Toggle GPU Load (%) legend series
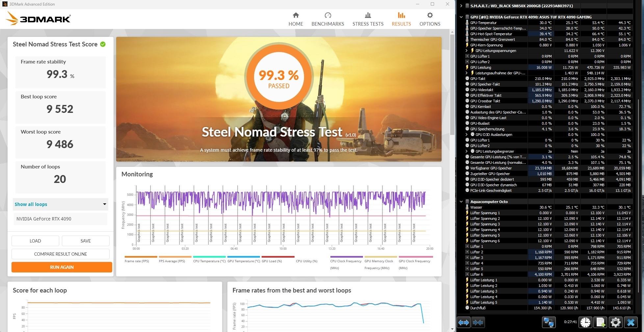This screenshot has width=644, height=332. [278, 259]
